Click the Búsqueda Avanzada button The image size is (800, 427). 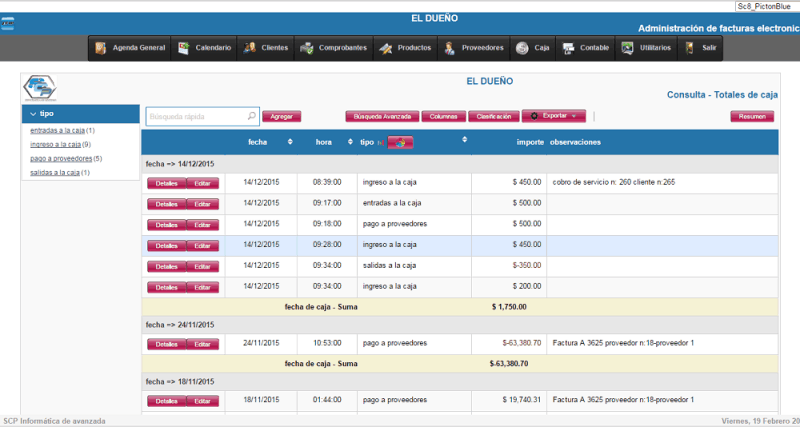click(382, 116)
